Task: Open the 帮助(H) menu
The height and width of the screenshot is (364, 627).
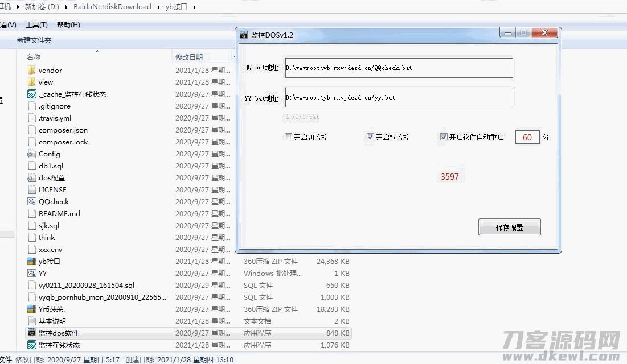Action: [x=68, y=25]
